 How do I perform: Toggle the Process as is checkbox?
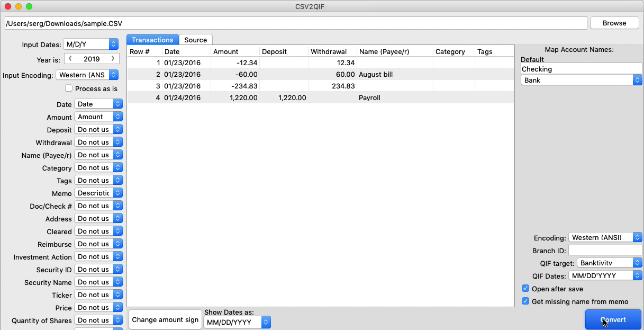pos(69,88)
